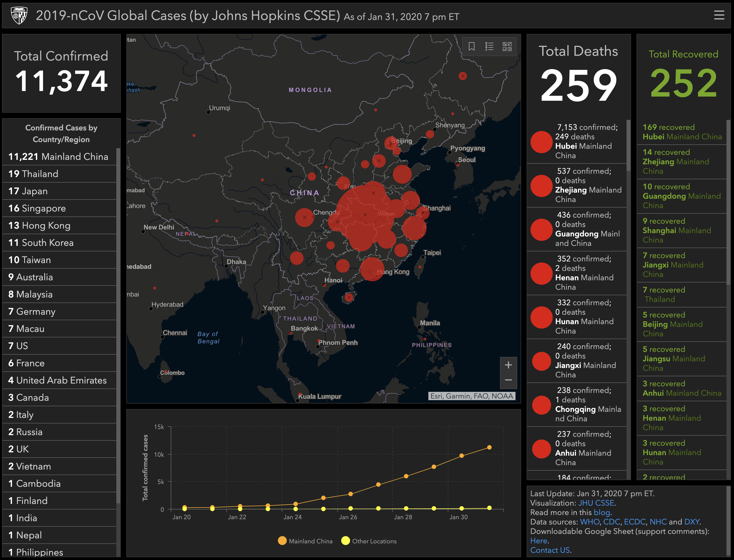Click the Total Deaths list scrollbar

[629, 145]
